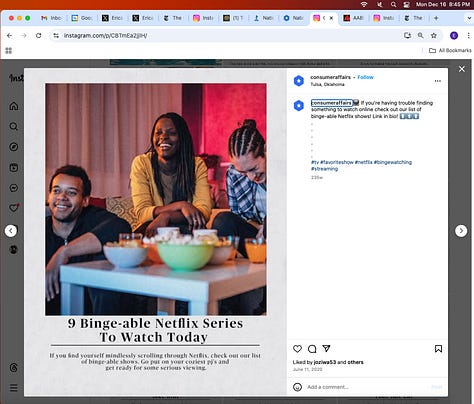Open the #netflix hashtag
474x404 pixels.
tap(363, 162)
